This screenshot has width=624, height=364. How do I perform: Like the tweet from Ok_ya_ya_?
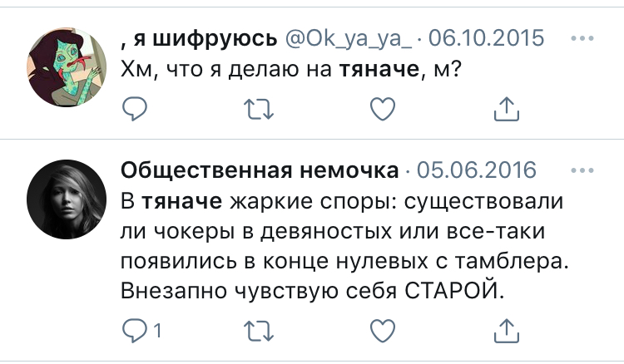click(381, 107)
